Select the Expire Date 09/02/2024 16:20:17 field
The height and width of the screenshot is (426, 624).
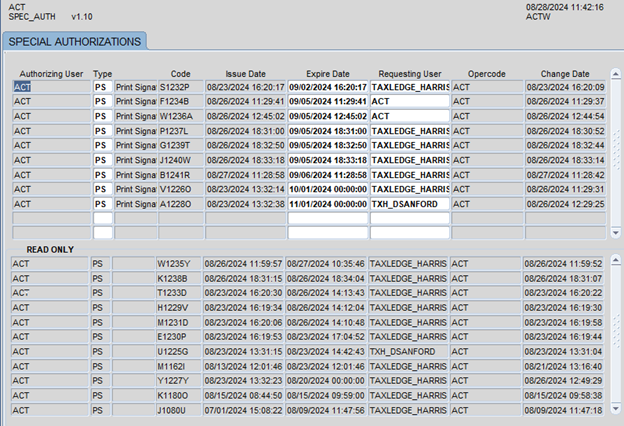[327, 87]
